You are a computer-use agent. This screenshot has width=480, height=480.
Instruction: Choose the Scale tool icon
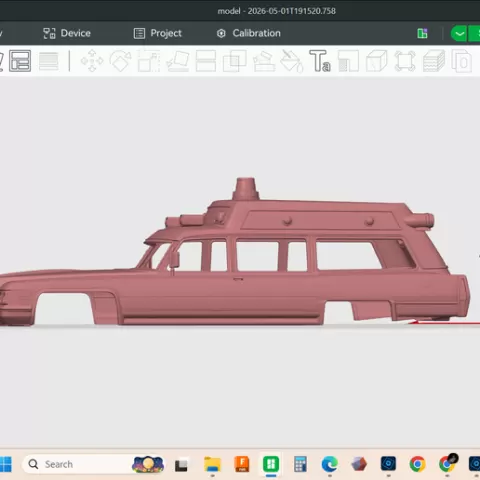(149, 61)
